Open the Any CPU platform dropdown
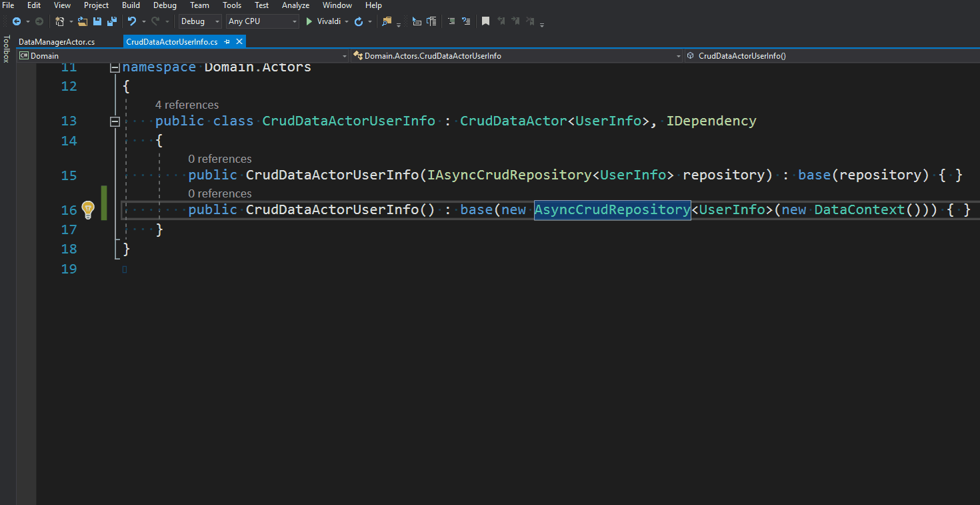 tap(262, 21)
